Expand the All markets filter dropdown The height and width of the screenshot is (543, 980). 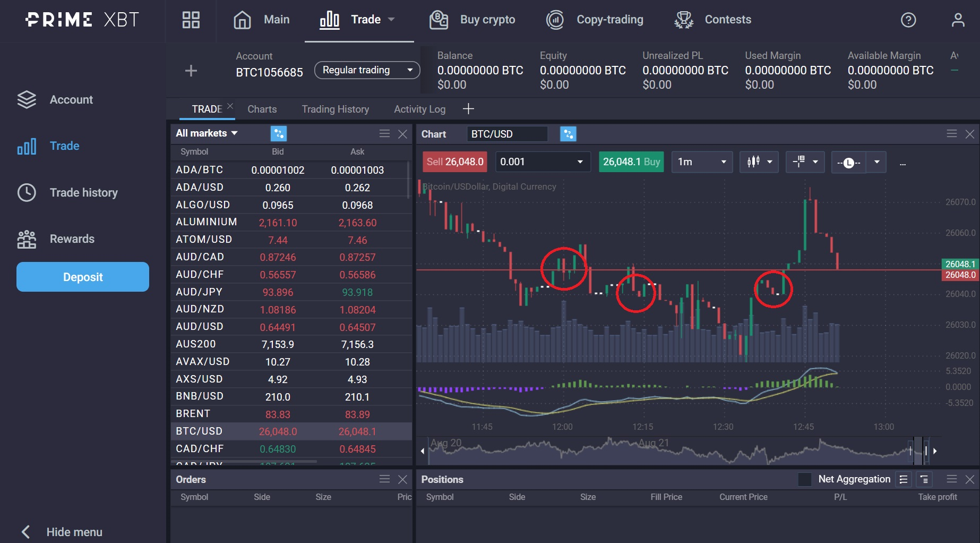coord(207,133)
